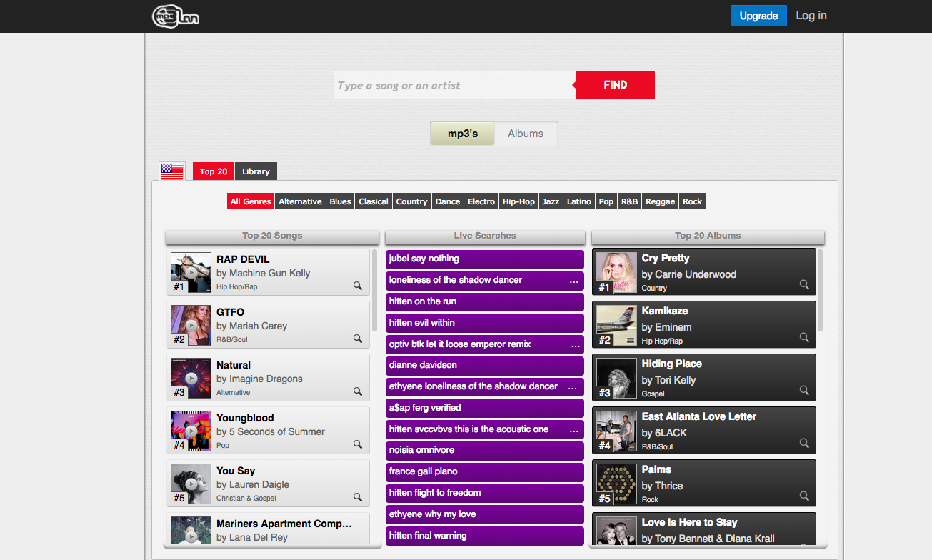932x560 pixels.
Task: Open the Library tab
Action: point(256,171)
